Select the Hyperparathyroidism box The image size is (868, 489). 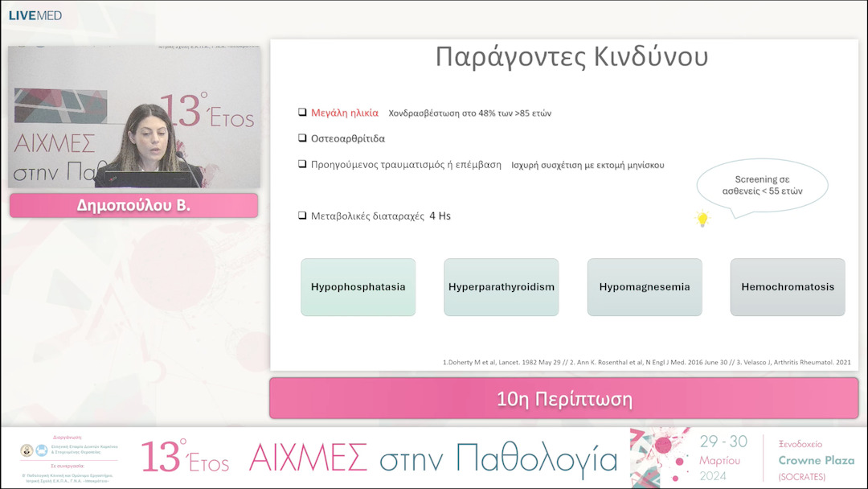pos(501,286)
